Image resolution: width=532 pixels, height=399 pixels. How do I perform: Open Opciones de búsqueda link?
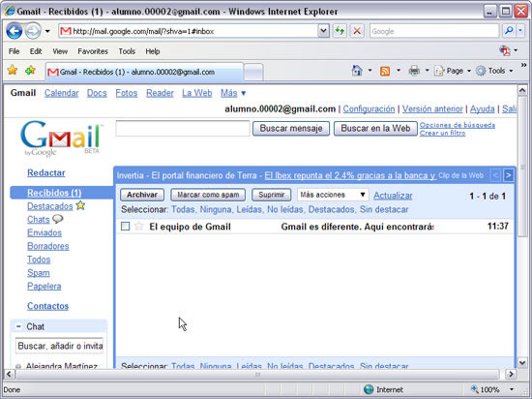(x=457, y=125)
